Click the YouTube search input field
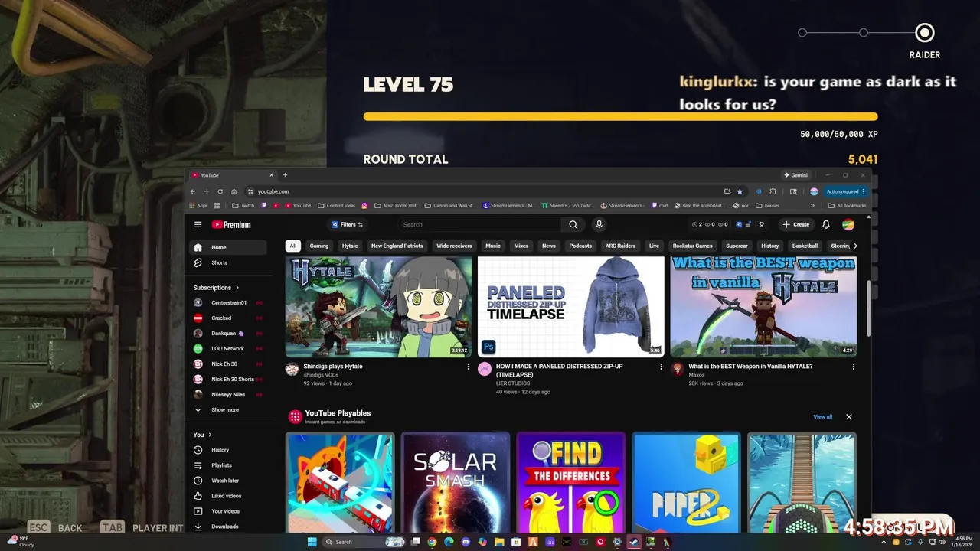Viewport: 980px width, 551px height. [479, 225]
